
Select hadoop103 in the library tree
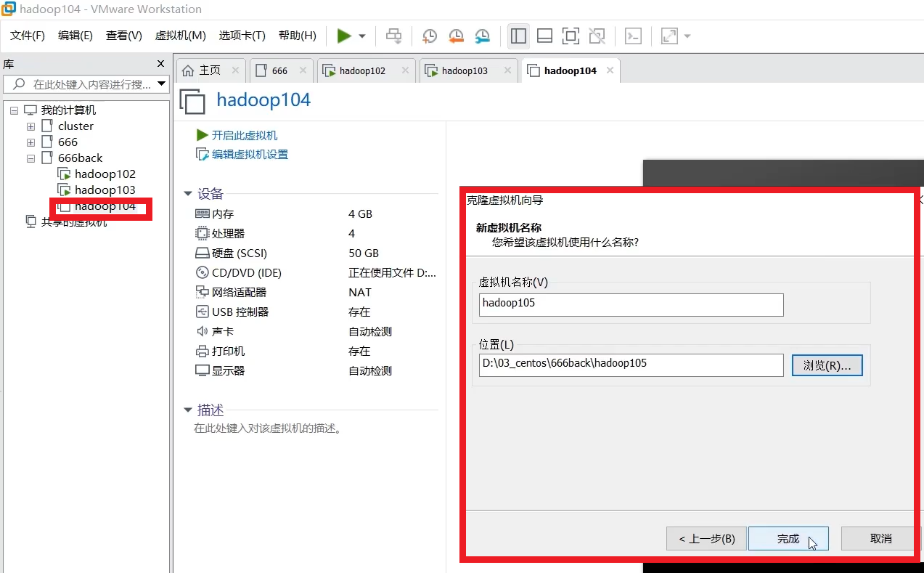tap(105, 190)
